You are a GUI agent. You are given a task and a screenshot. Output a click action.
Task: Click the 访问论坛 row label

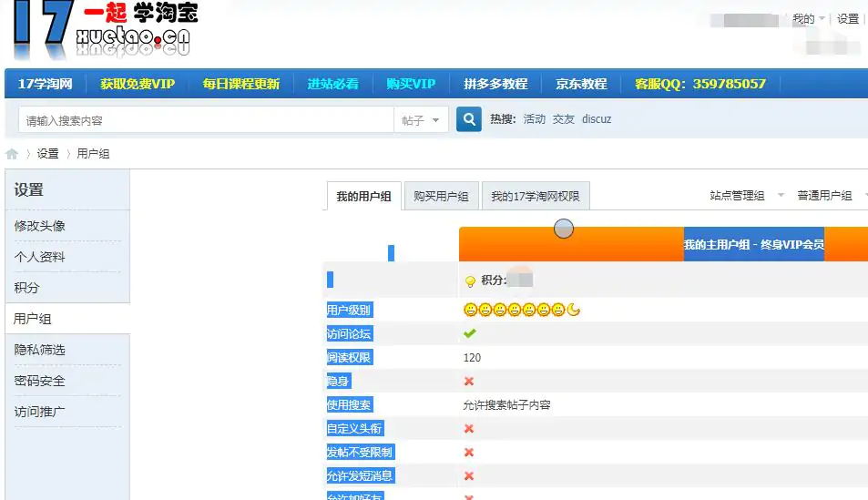point(350,334)
